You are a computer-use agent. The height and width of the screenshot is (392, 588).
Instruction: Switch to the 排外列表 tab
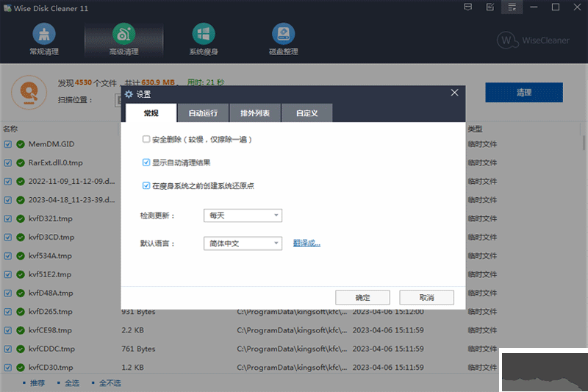(x=255, y=113)
